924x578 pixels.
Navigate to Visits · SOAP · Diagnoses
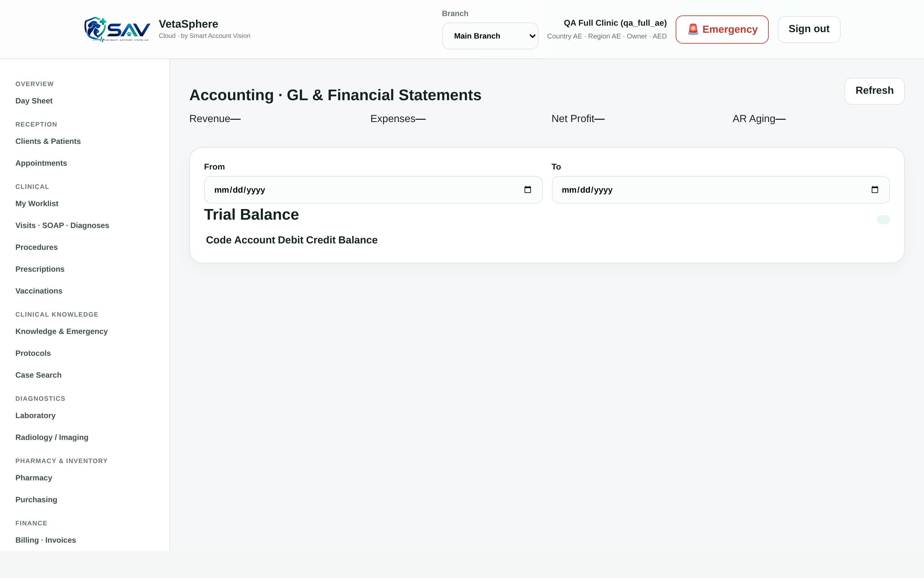(62, 225)
